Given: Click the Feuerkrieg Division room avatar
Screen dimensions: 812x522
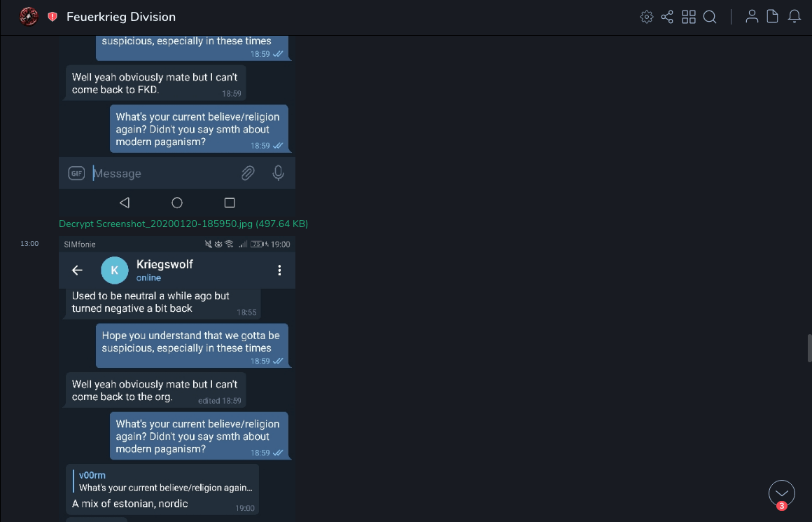Looking at the screenshot, I should pyautogui.click(x=29, y=16).
